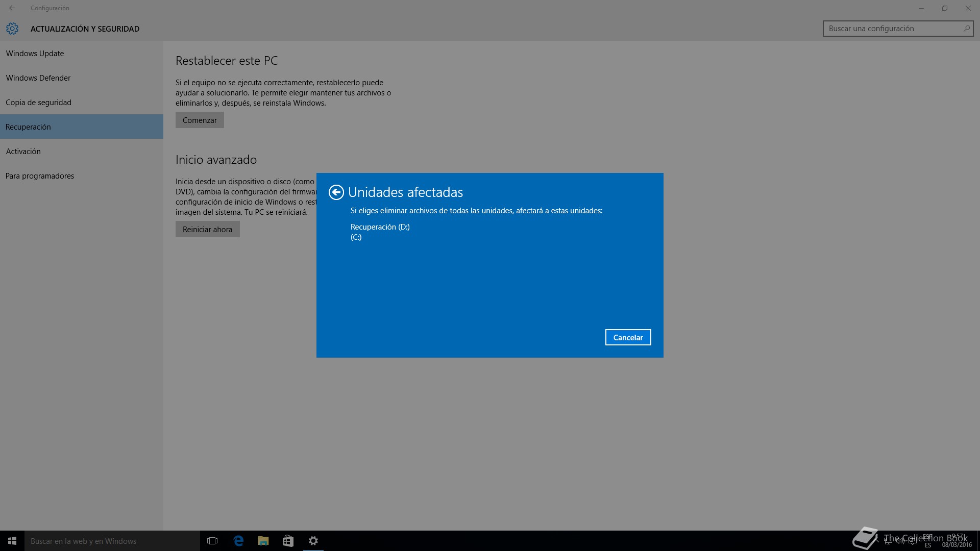This screenshot has width=980, height=551.
Task: Select Windows Update in the sidebar
Action: [x=82, y=53]
